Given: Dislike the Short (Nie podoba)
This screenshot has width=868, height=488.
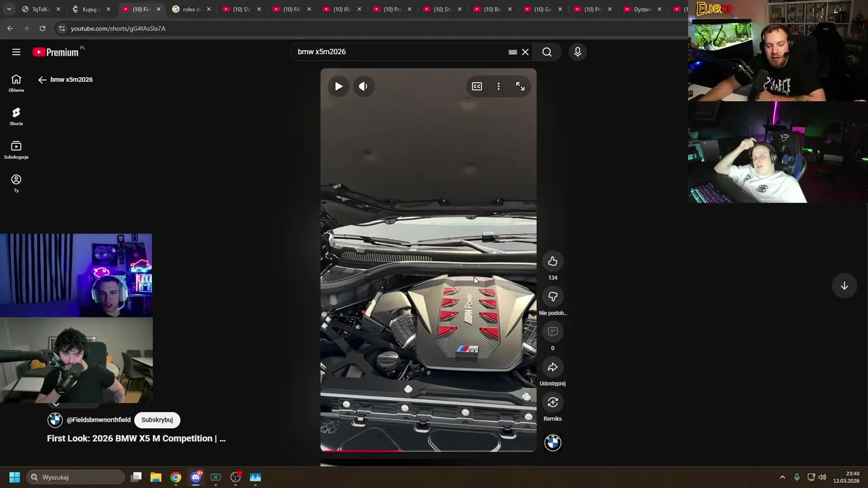Looking at the screenshot, I should [x=553, y=296].
